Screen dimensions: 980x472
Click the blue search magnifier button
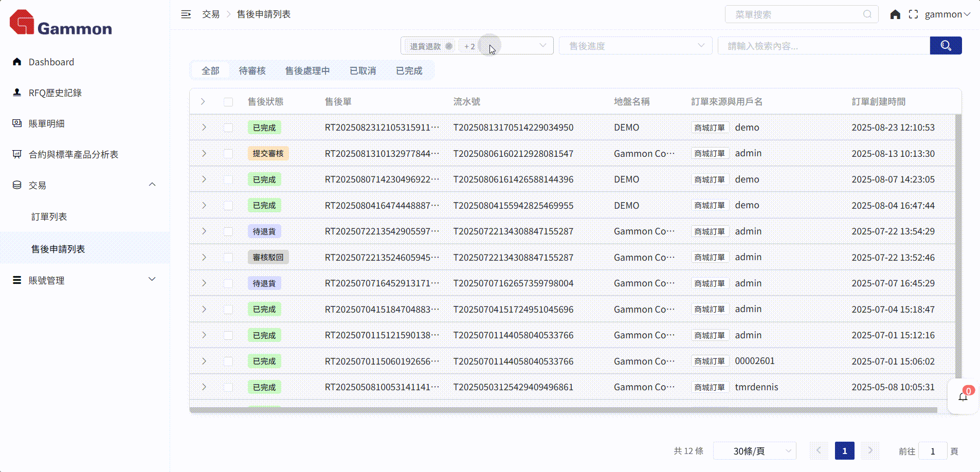(x=946, y=46)
